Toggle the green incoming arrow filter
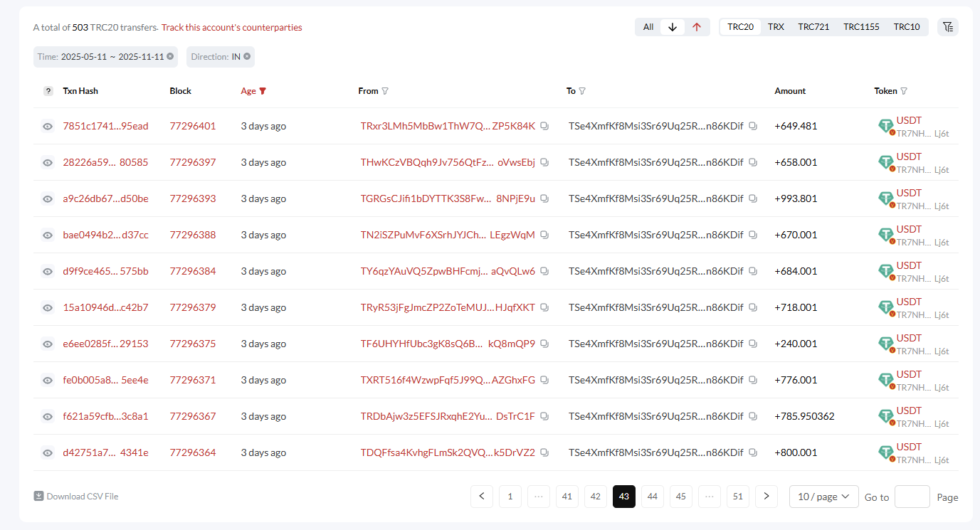The image size is (980, 530). (672, 26)
